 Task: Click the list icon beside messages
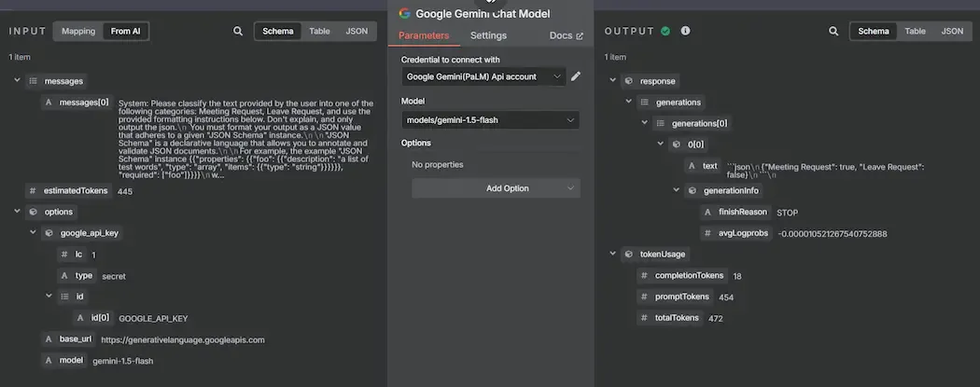34,81
